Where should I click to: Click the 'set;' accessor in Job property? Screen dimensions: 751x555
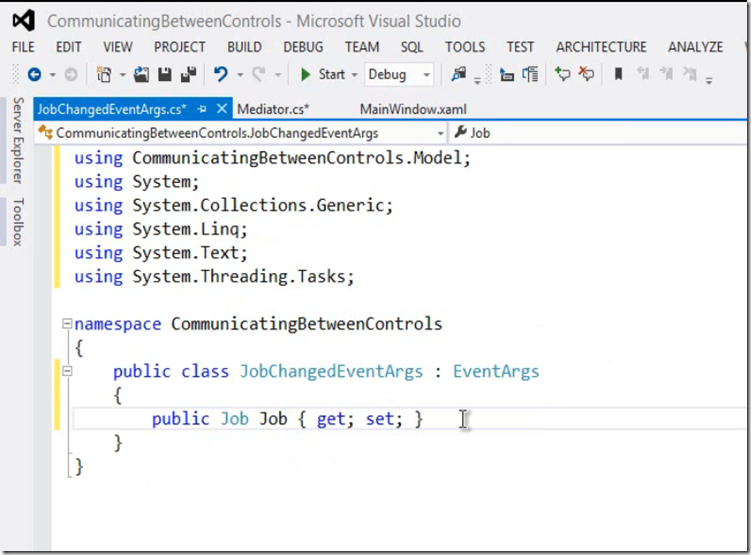[x=384, y=419]
